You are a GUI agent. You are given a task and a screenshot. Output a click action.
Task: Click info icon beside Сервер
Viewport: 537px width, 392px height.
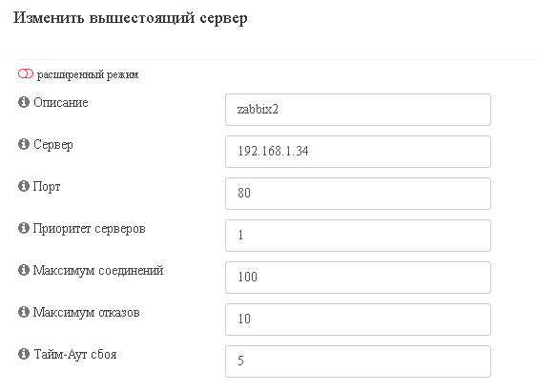24,144
